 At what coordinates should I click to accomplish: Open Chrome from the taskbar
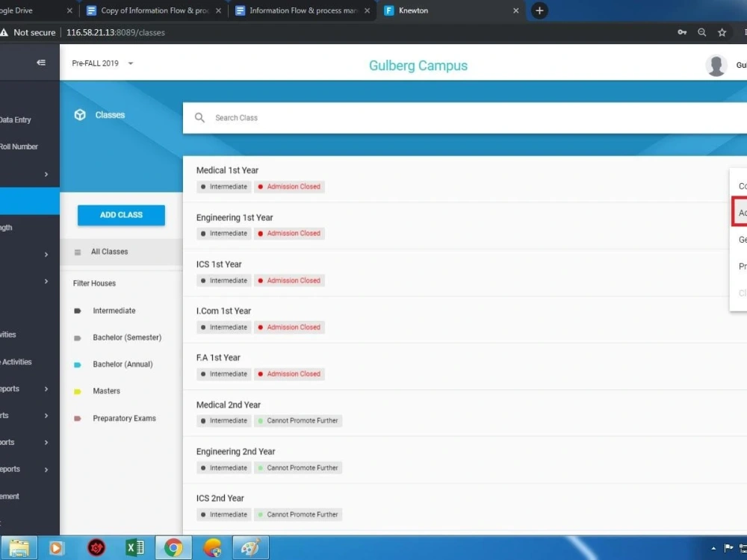pyautogui.click(x=173, y=547)
